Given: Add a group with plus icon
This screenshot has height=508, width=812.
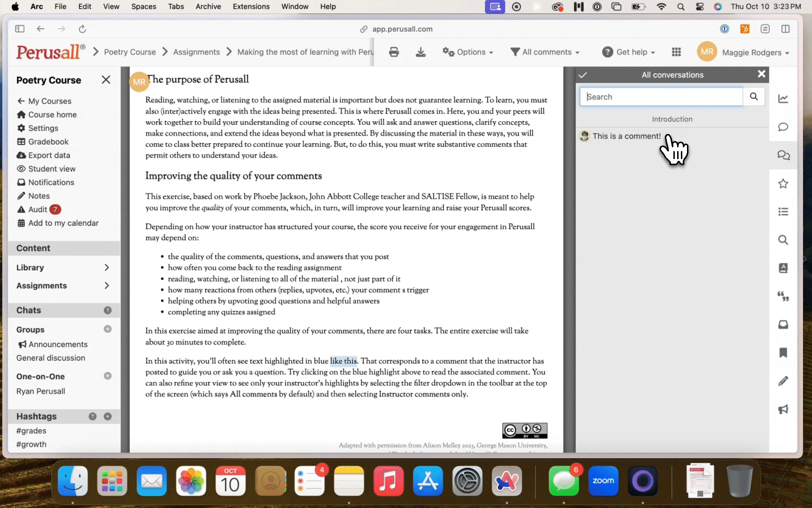Looking at the screenshot, I should 108,329.
